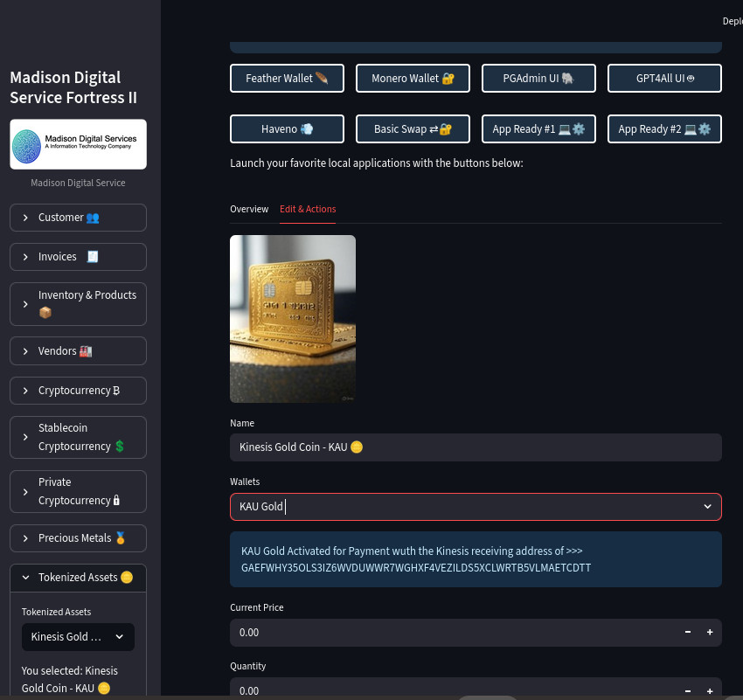Open the Monero Wallet launcher
The image size is (743, 700).
[413, 78]
